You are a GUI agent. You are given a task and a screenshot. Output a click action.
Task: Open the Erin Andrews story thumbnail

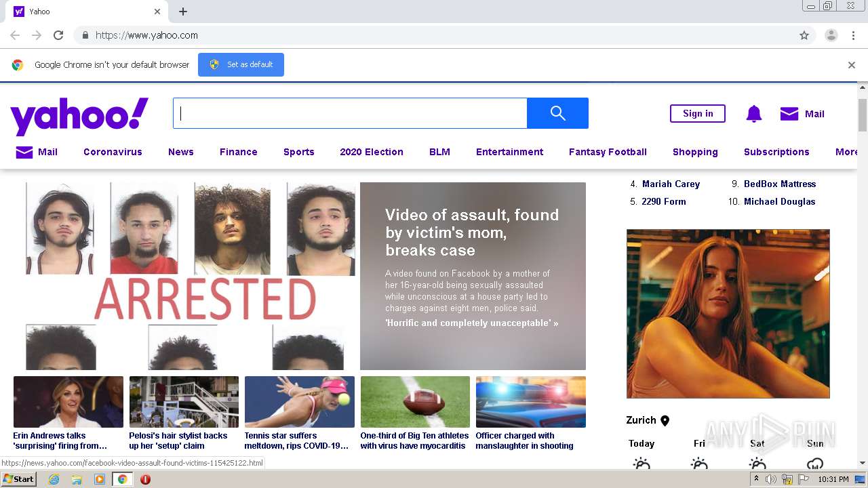tap(68, 402)
